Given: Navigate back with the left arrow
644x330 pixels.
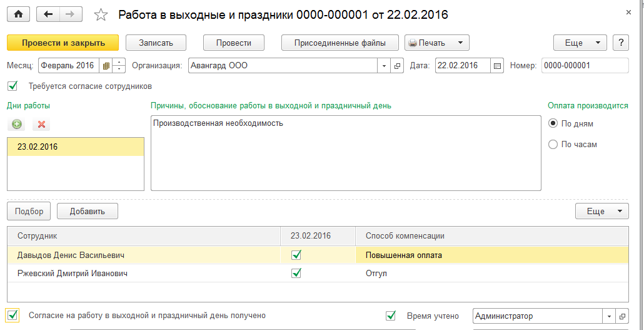Looking at the screenshot, I should click(48, 15).
